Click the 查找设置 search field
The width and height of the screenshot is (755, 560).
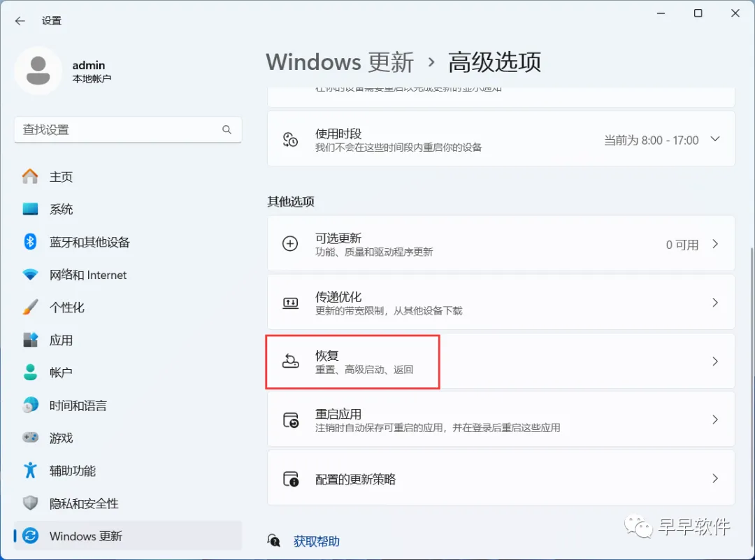pyautogui.click(x=128, y=129)
